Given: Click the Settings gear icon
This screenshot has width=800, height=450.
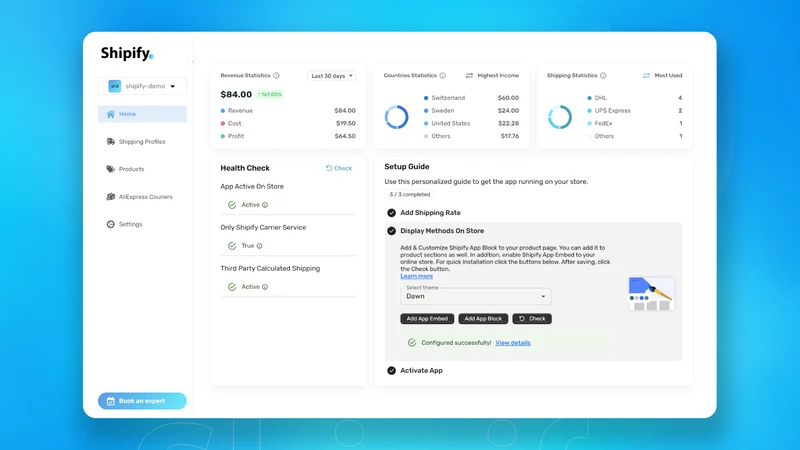Looking at the screenshot, I should tap(110, 224).
